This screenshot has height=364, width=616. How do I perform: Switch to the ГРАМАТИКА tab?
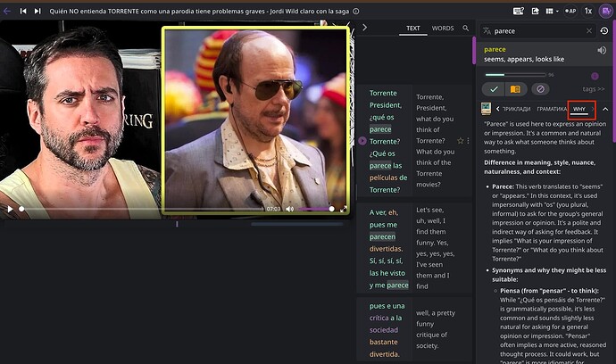click(x=552, y=109)
